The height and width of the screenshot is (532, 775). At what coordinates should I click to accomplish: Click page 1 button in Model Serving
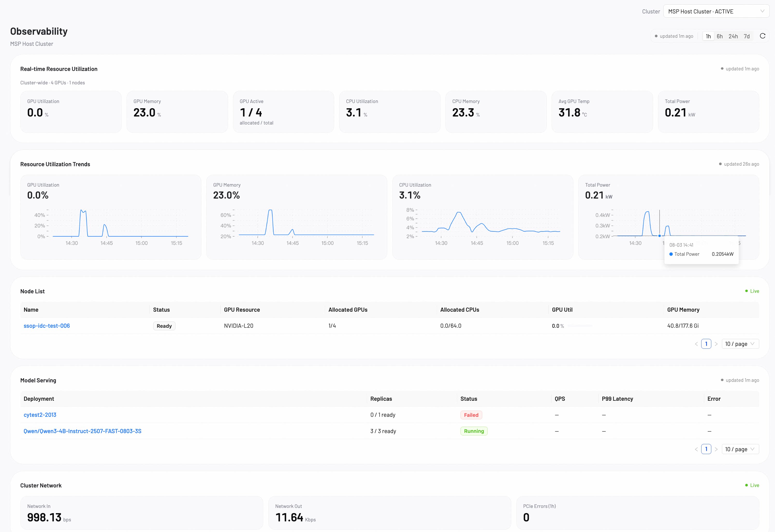(x=706, y=449)
